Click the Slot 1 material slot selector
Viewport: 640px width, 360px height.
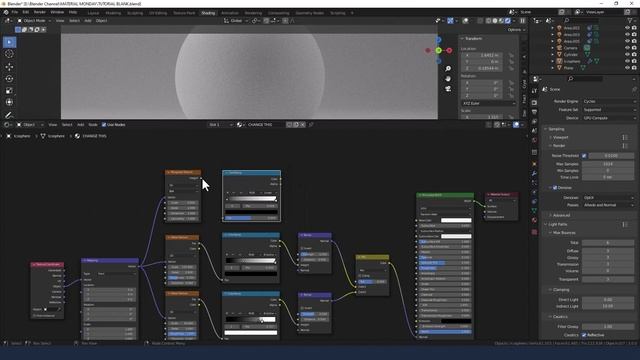click(x=220, y=124)
